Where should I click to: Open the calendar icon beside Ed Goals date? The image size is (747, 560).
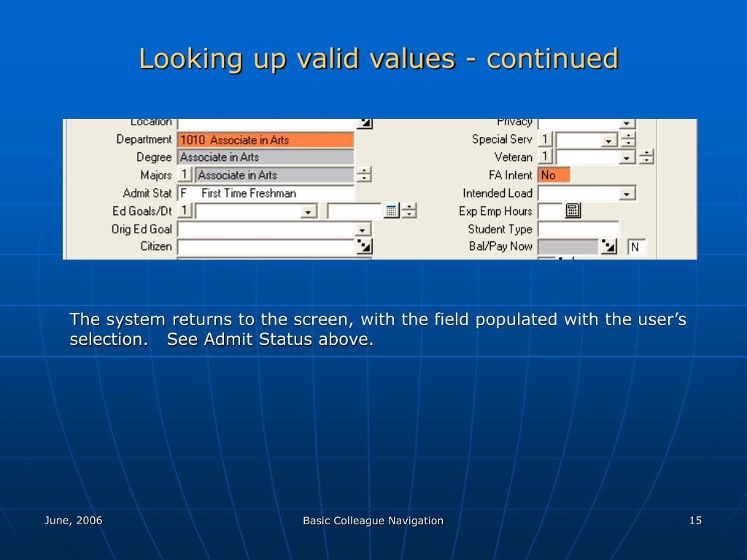(391, 211)
